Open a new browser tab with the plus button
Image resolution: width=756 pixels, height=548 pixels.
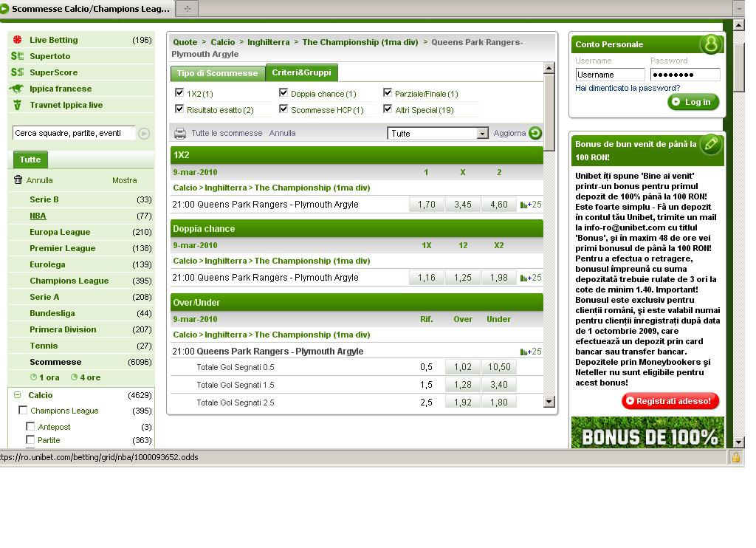pyautogui.click(x=188, y=8)
